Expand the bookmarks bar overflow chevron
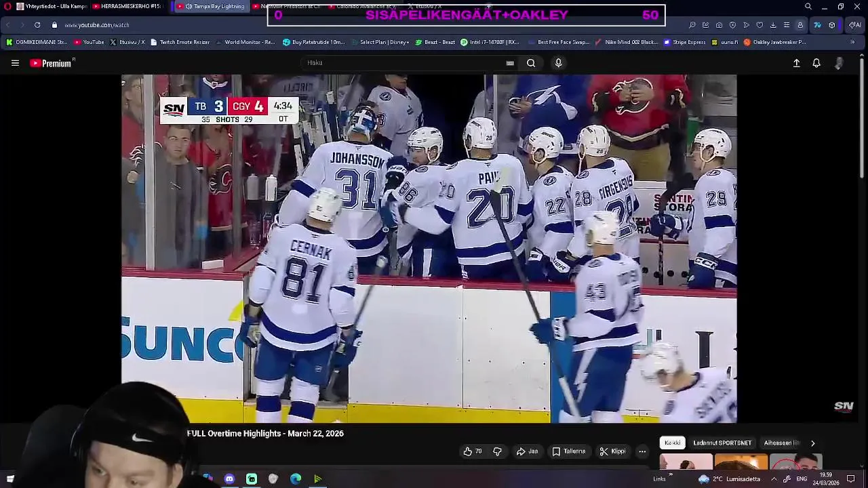The width and height of the screenshot is (868, 488). tap(852, 42)
